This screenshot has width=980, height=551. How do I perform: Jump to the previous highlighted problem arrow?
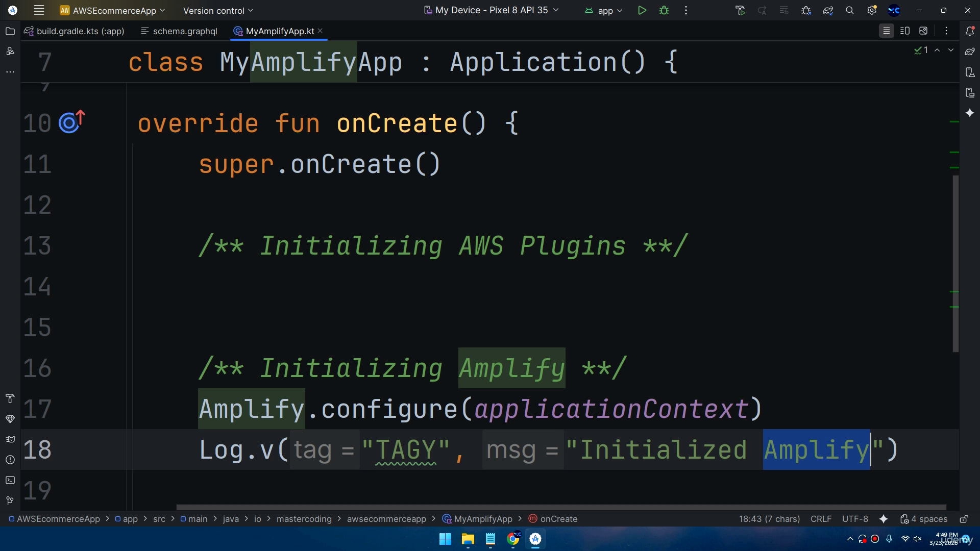coord(937,50)
